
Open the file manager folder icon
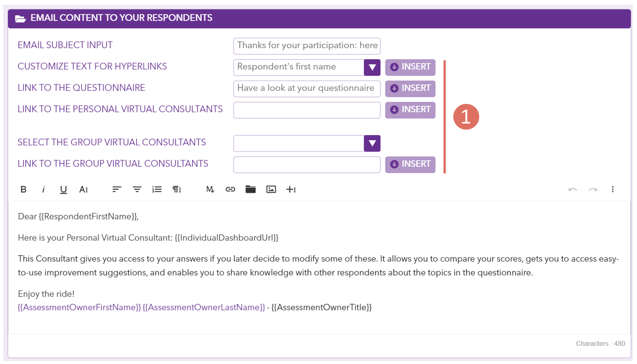click(251, 189)
